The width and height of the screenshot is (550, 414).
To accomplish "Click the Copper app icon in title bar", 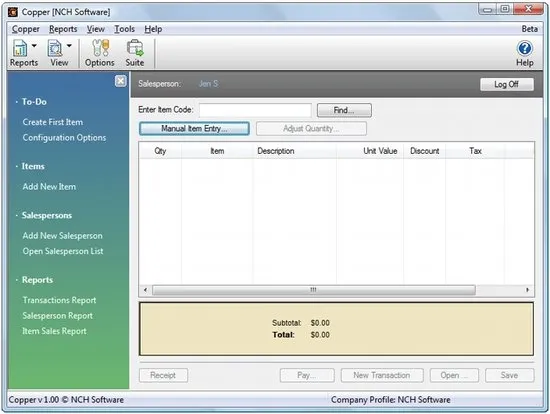I will [13, 12].
